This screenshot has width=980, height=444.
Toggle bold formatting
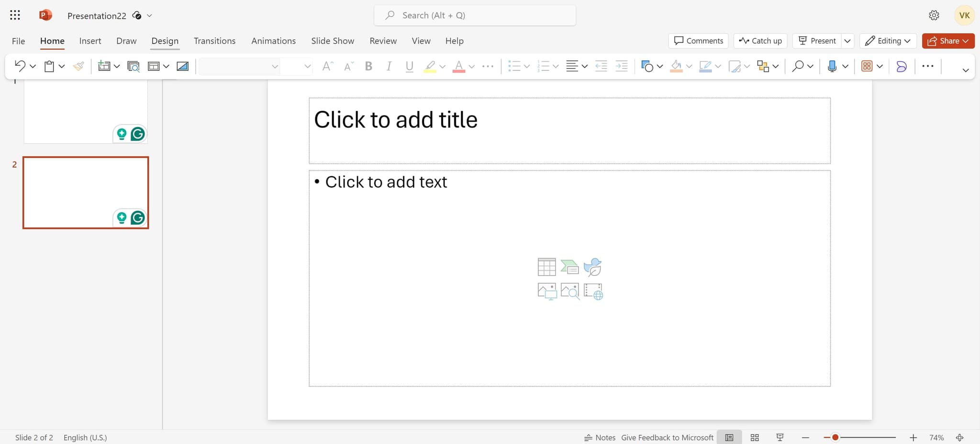368,66
